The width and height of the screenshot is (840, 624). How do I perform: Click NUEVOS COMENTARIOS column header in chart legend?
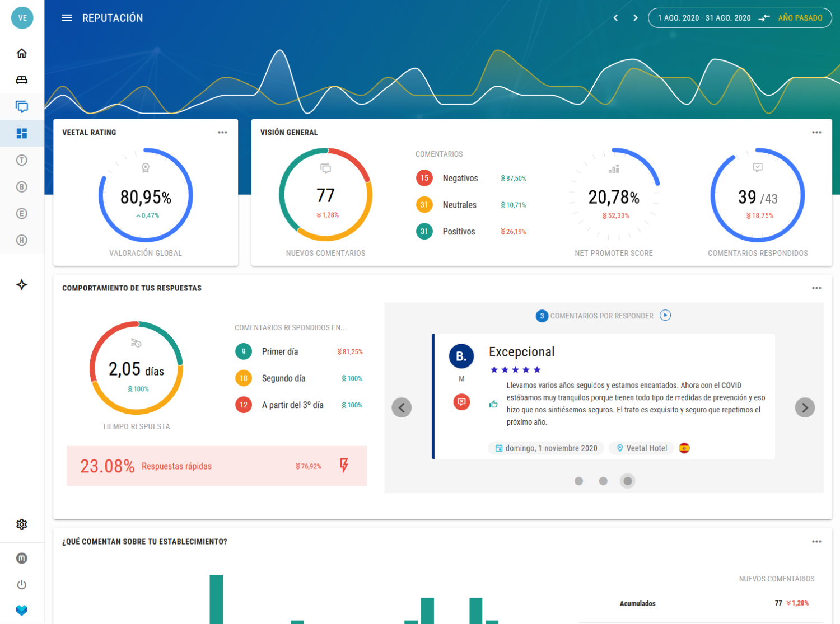(777, 579)
